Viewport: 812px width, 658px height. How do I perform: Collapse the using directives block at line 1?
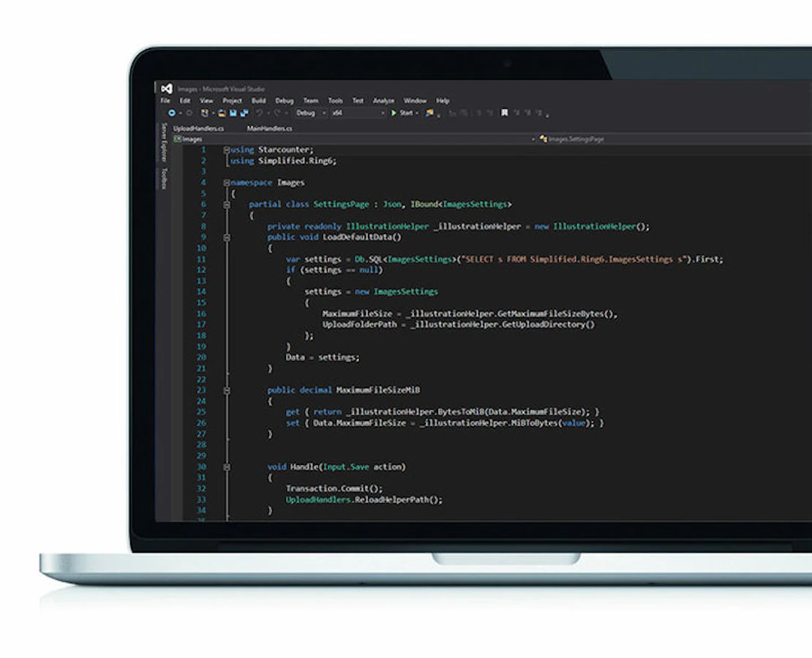coord(226,150)
